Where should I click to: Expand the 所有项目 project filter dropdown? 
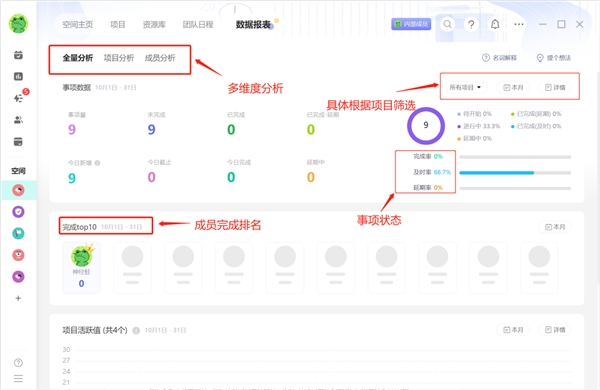[x=465, y=88]
